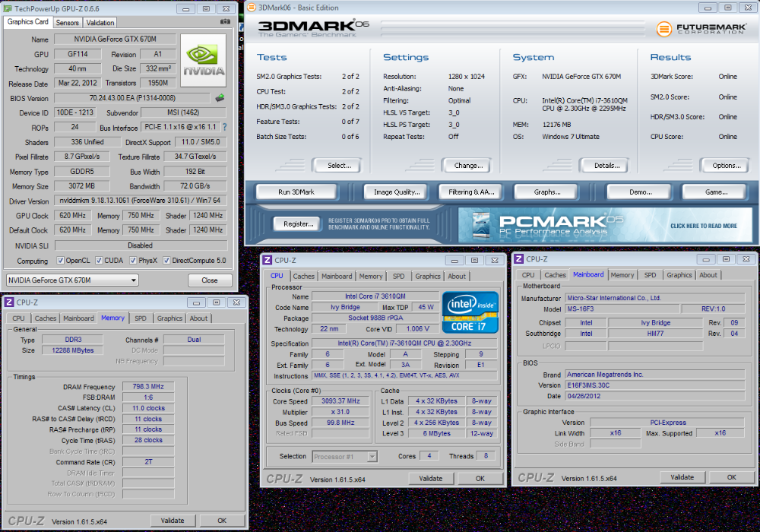The image size is (760, 532).
Task: Click the Run 3DMark button
Action: 296,192
